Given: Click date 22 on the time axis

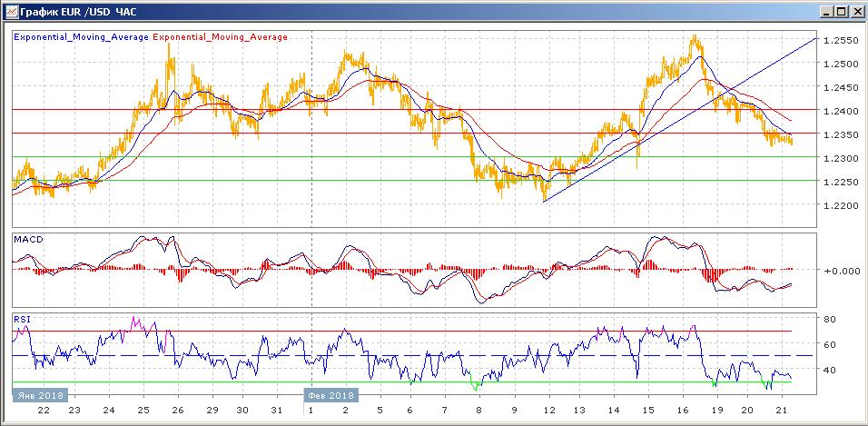Looking at the screenshot, I should 44,411.
